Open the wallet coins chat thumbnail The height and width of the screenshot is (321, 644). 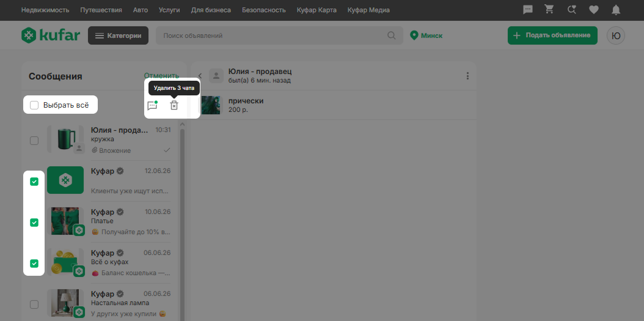66,262
